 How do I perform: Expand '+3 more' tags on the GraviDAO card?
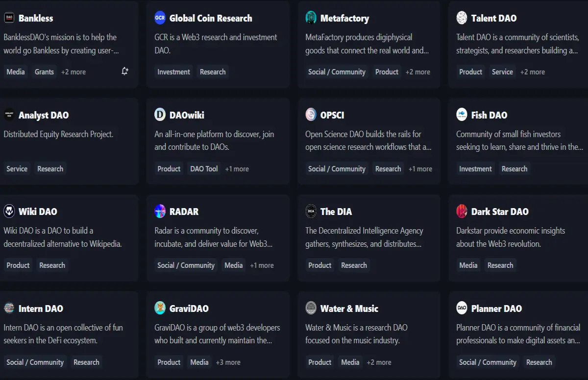coord(228,362)
